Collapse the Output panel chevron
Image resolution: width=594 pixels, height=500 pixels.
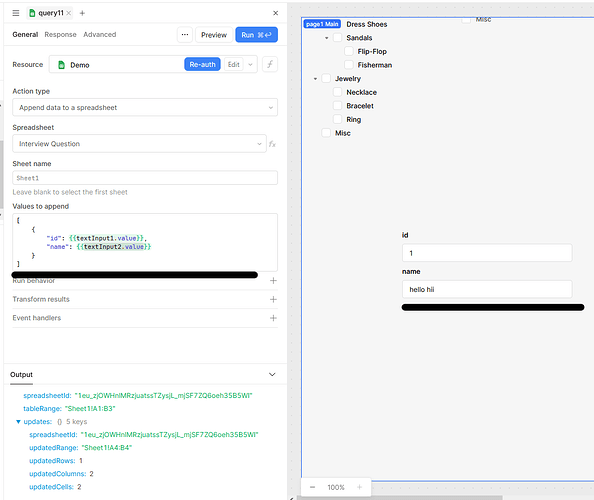pyautogui.click(x=272, y=375)
